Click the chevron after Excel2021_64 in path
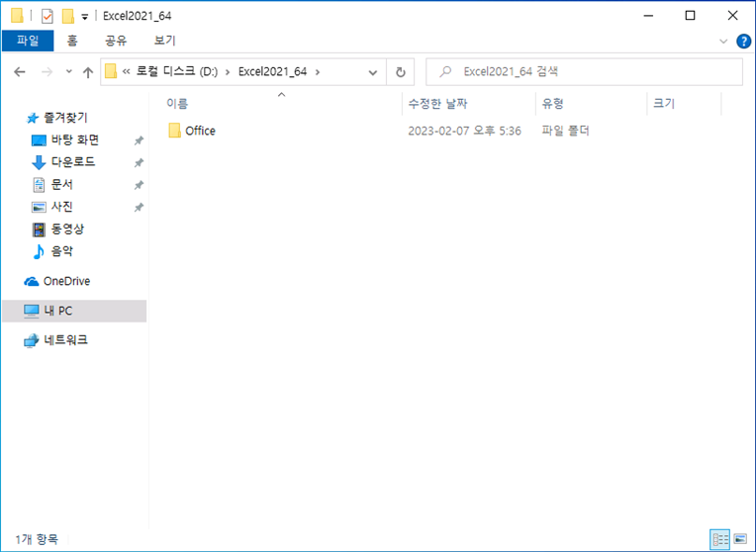 [x=318, y=72]
